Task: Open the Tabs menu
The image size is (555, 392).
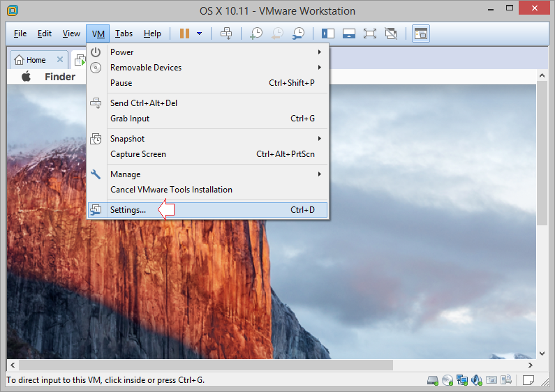Action: tap(124, 33)
